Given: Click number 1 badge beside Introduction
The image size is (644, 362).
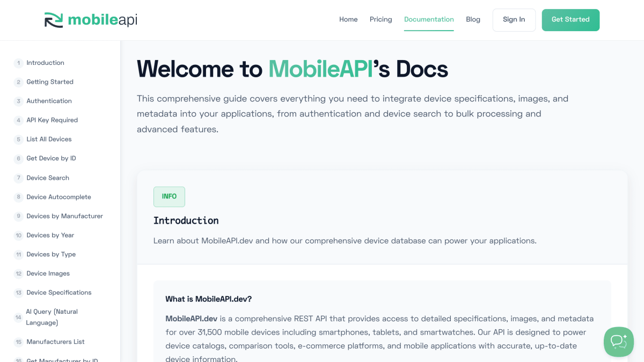Looking at the screenshot, I should click(18, 63).
